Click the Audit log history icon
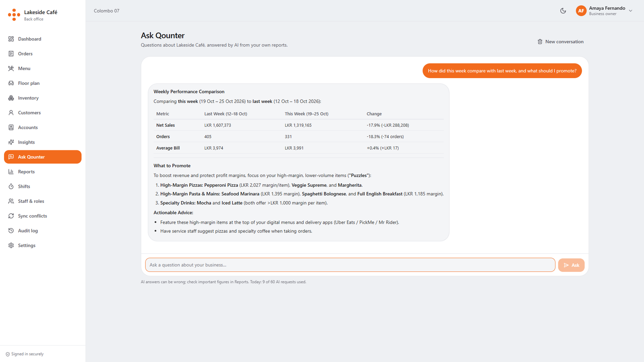 pos(11,231)
